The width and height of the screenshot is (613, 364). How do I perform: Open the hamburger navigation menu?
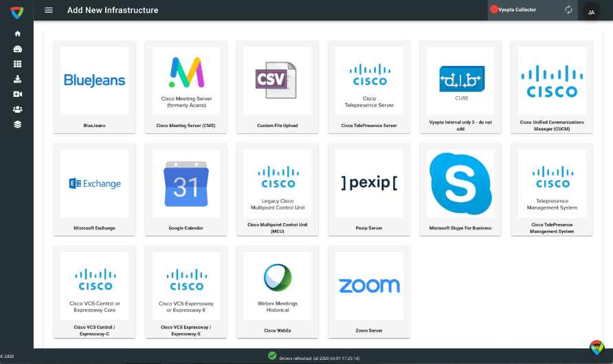[x=49, y=10]
